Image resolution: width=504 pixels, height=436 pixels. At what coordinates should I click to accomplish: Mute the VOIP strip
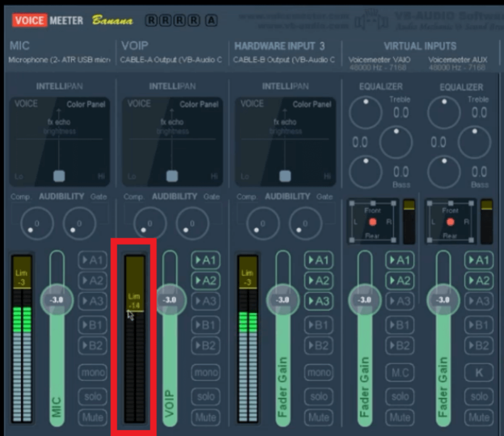point(206,417)
